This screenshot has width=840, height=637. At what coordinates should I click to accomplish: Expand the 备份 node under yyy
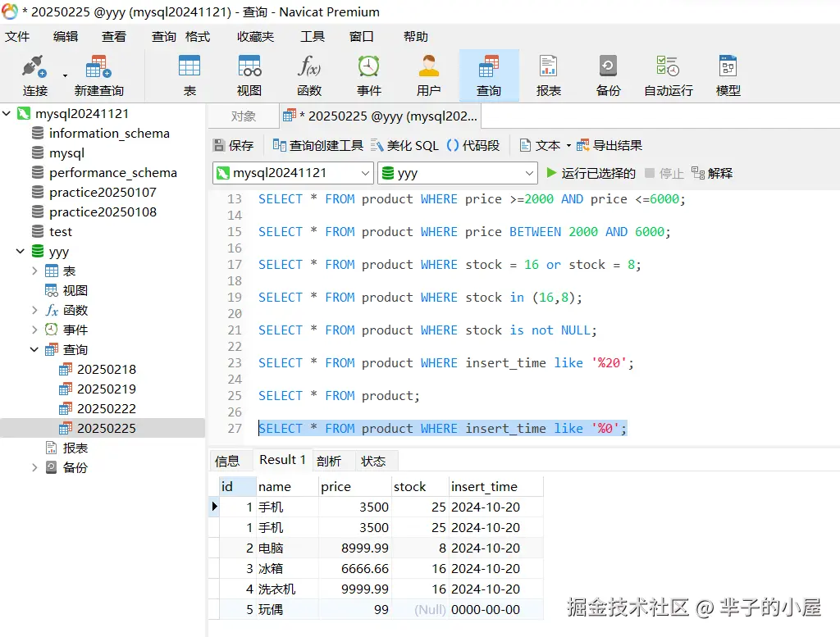click(x=34, y=467)
